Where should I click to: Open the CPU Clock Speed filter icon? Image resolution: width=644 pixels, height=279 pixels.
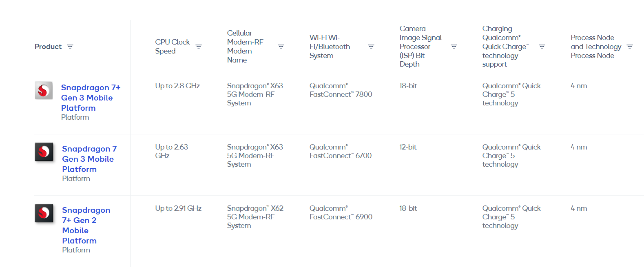coord(199,47)
